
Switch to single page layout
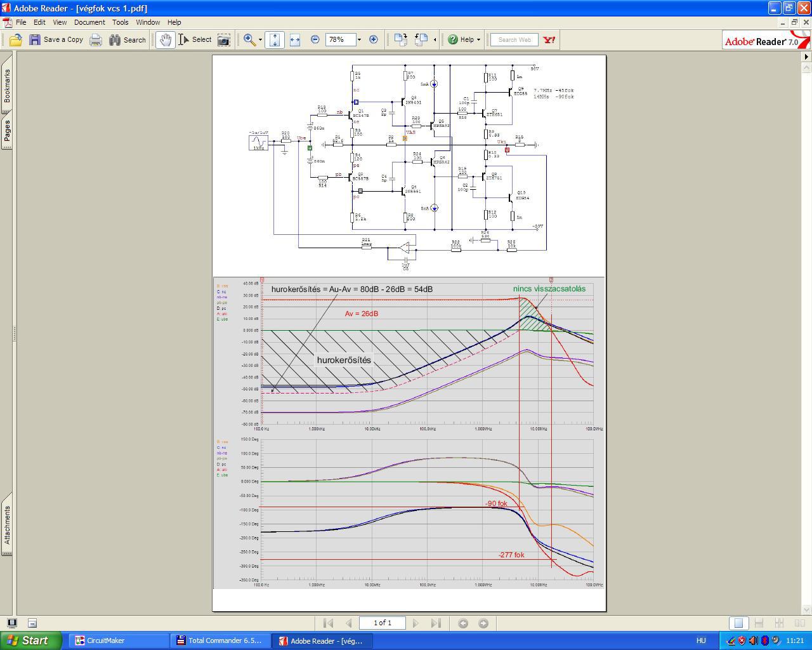click(x=738, y=623)
